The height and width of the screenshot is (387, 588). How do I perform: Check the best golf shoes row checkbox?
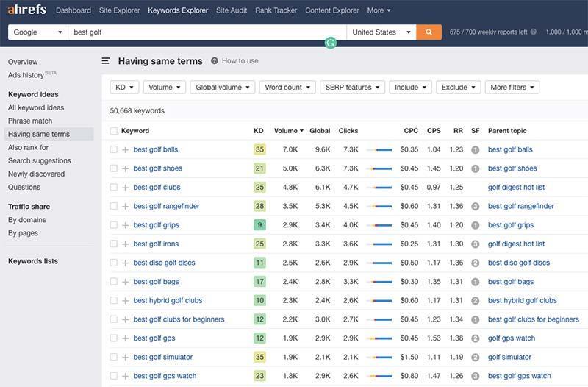coord(114,168)
